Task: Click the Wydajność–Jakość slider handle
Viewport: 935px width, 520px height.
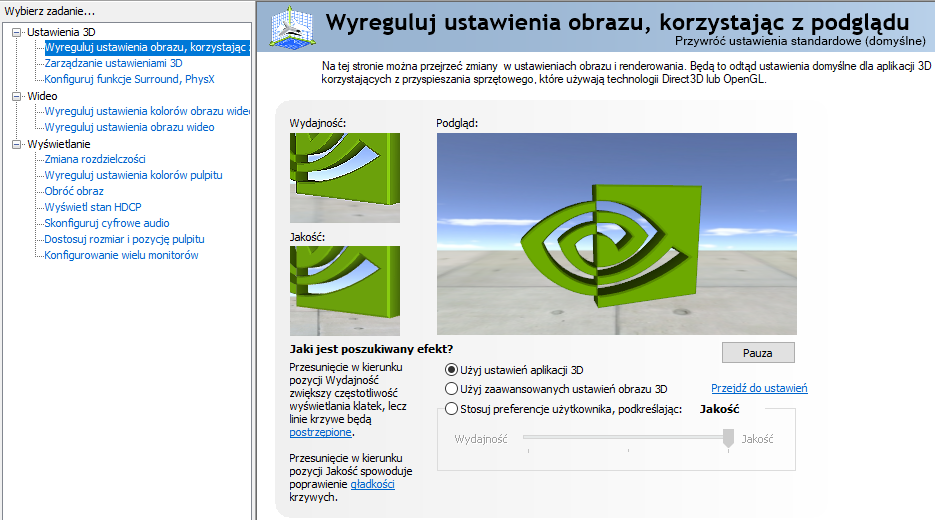Action: click(728, 438)
